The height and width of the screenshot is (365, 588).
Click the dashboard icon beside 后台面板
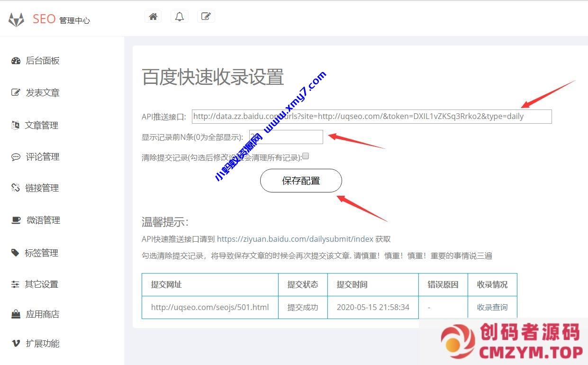tap(16, 61)
